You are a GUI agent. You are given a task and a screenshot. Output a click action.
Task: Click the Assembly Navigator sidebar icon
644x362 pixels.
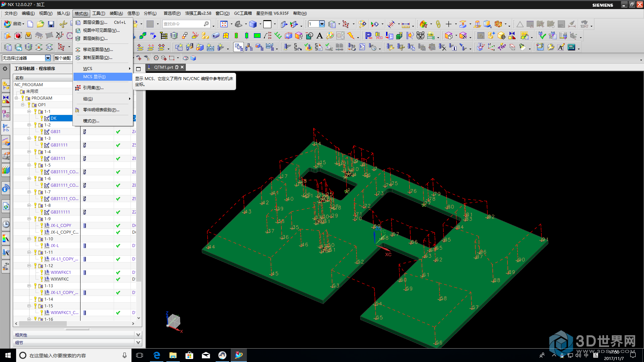coord(6,86)
